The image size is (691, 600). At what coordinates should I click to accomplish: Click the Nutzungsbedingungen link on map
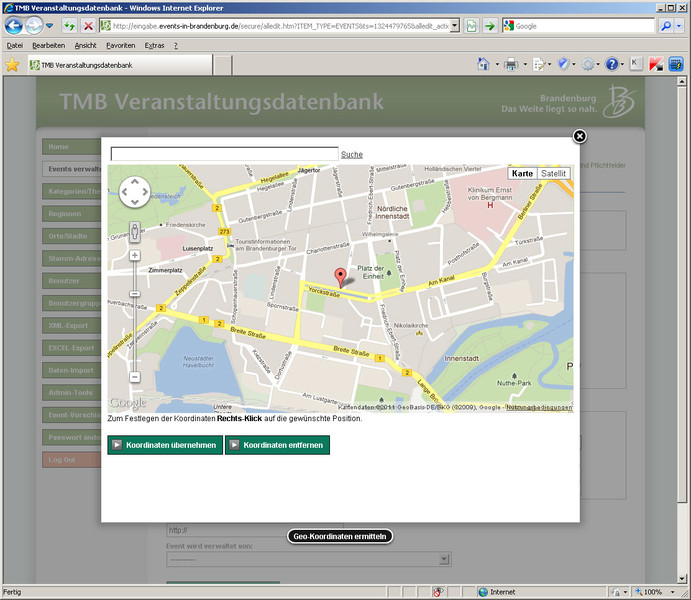539,407
